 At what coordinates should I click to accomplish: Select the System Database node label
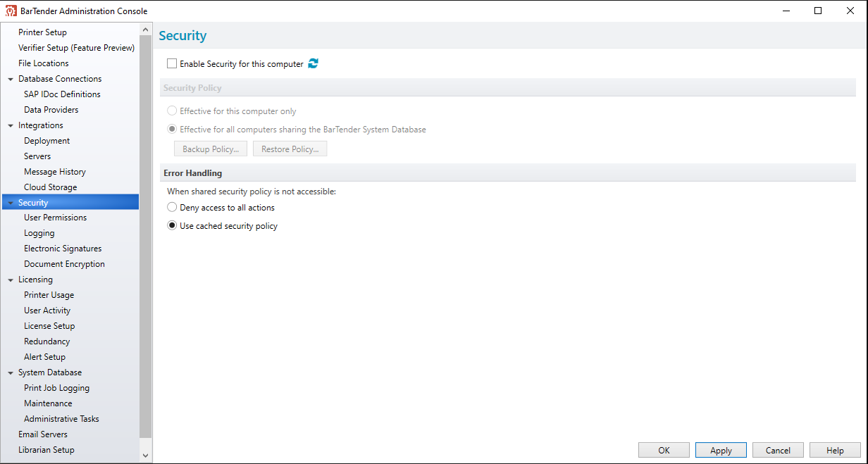(50, 372)
